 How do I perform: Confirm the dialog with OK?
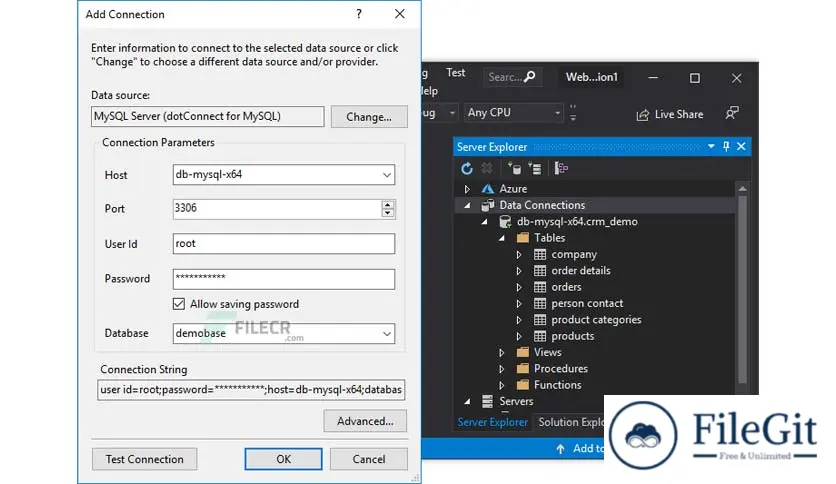[x=284, y=459]
